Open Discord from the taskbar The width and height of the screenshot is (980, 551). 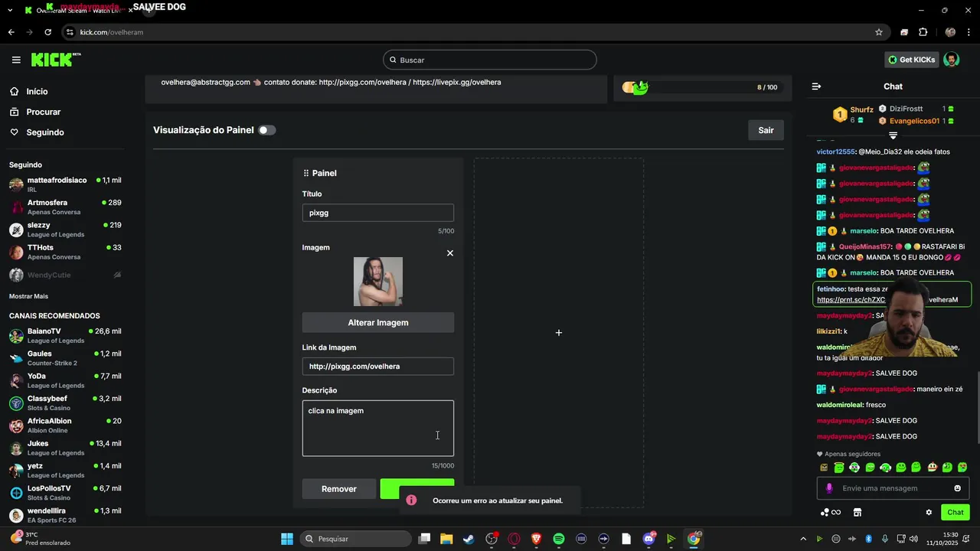coord(648,539)
